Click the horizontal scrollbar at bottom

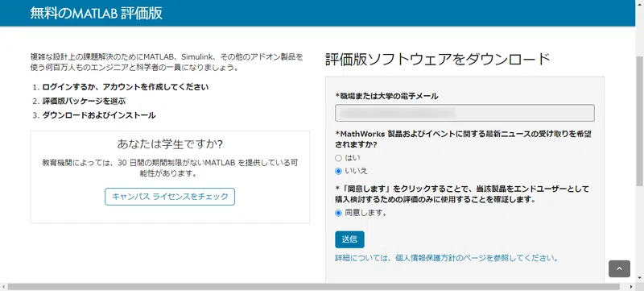point(313,286)
